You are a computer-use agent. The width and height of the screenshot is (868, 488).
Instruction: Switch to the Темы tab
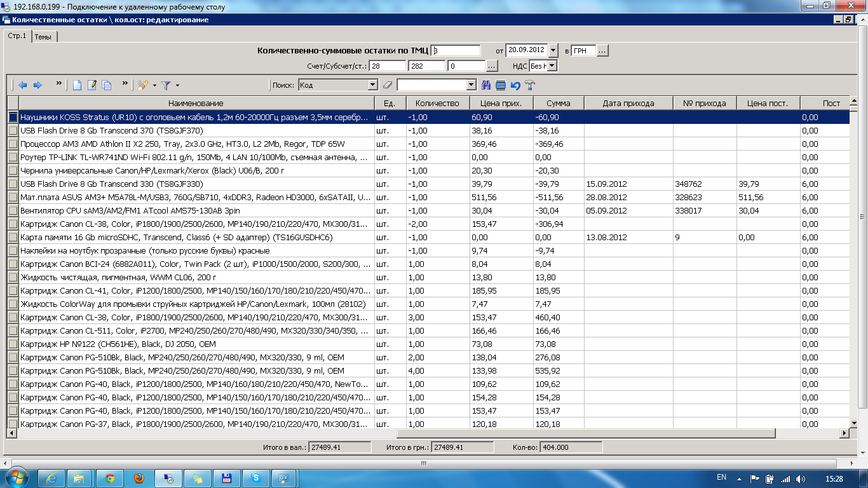[x=43, y=37]
